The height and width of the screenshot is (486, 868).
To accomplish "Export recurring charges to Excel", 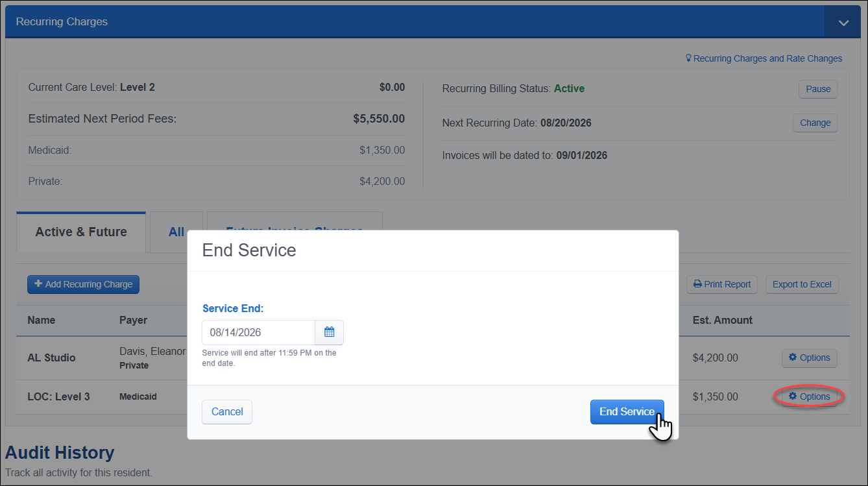I will tap(802, 284).
